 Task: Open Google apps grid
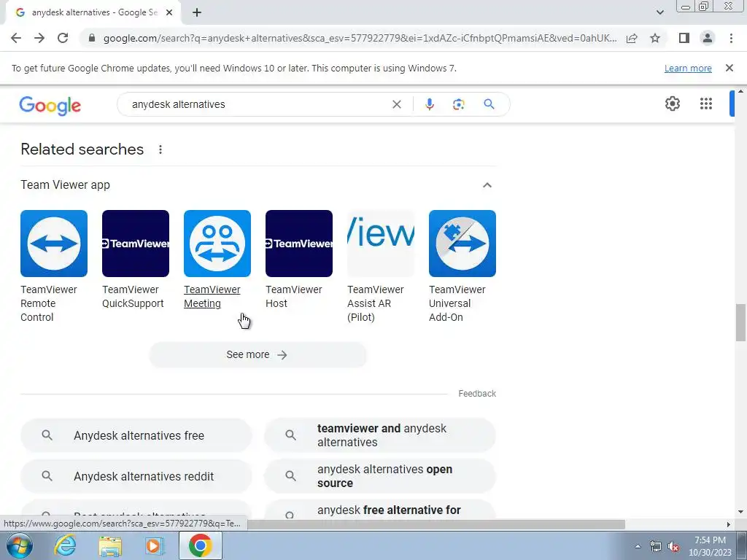point(706,104)
